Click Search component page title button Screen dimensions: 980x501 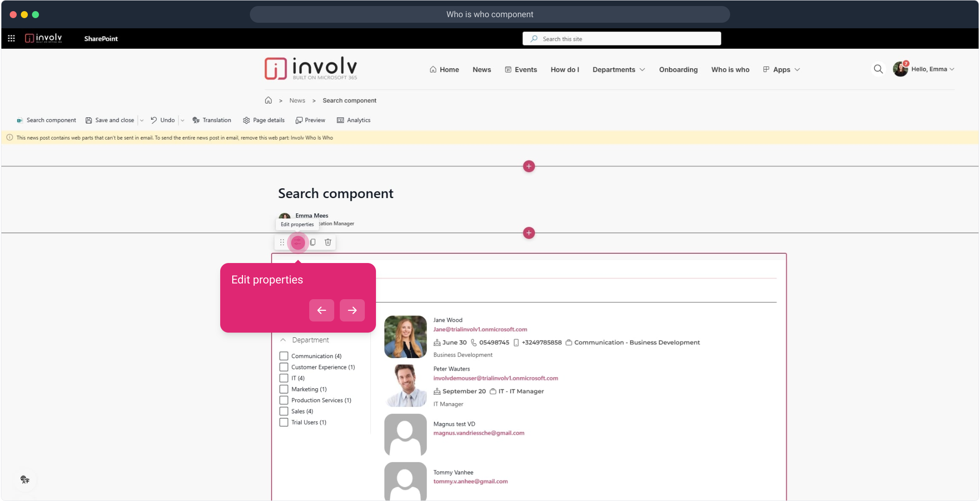tap(46, 120)
